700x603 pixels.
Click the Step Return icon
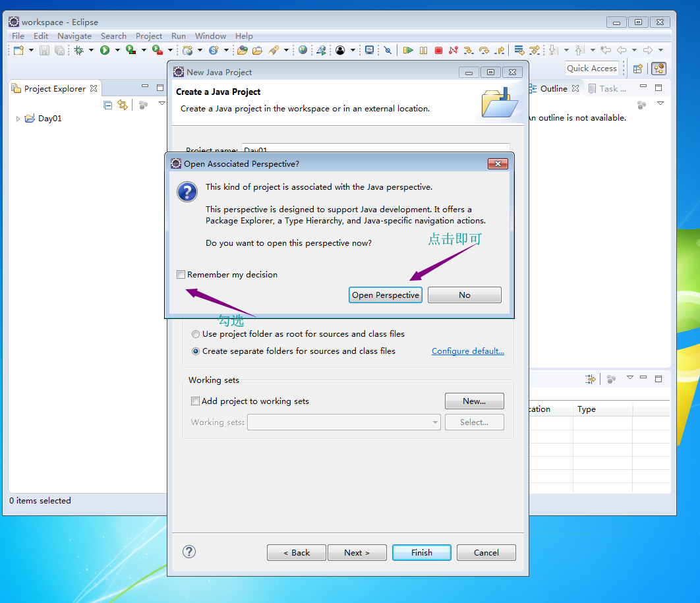coord(500,51)
